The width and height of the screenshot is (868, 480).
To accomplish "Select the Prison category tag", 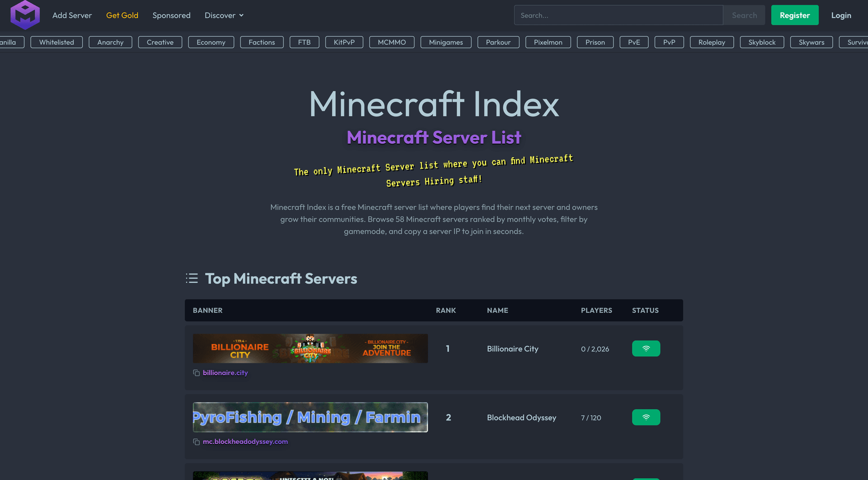I will point(595,42).
